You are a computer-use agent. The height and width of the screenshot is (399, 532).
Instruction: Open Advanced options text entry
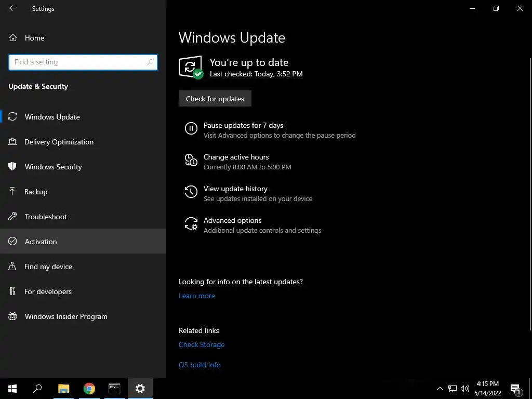pyautogui.click(x=232, y=220)
